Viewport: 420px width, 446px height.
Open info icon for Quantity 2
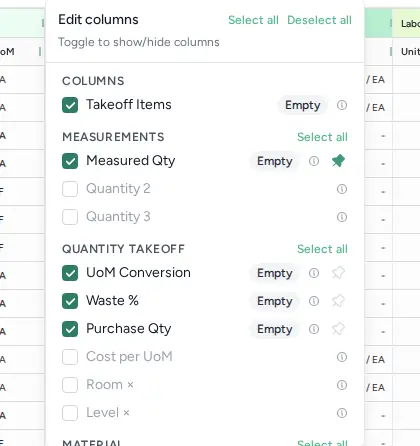[342, 189]
